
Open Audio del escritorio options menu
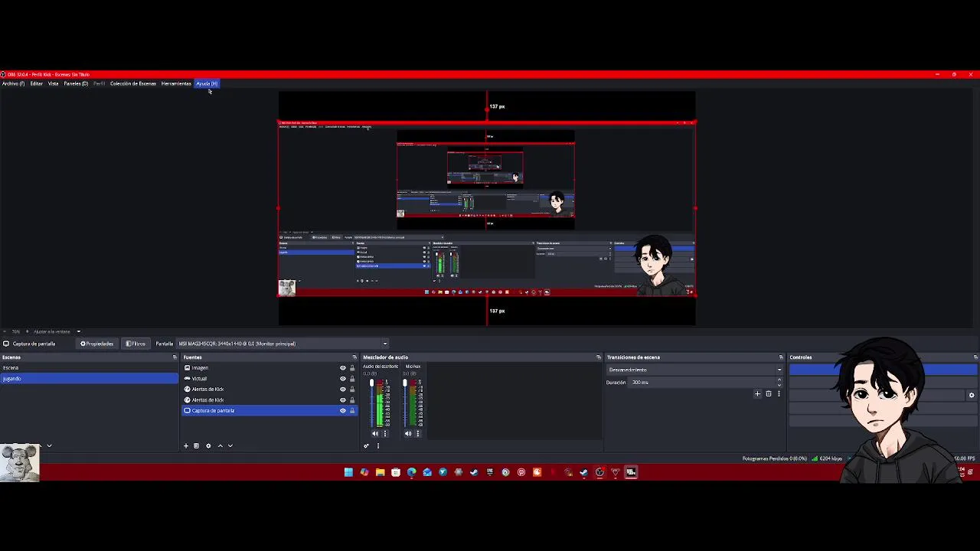(384, 434)
